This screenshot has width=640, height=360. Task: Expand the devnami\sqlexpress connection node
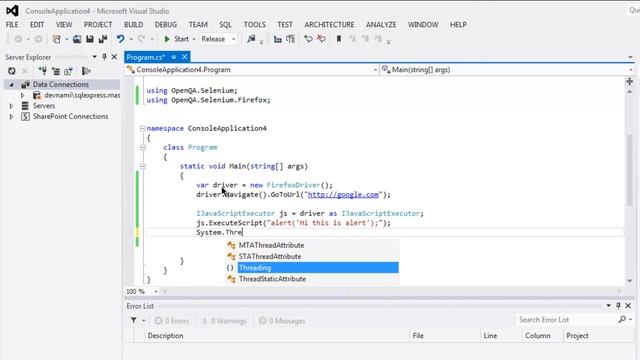pos(22,95)
